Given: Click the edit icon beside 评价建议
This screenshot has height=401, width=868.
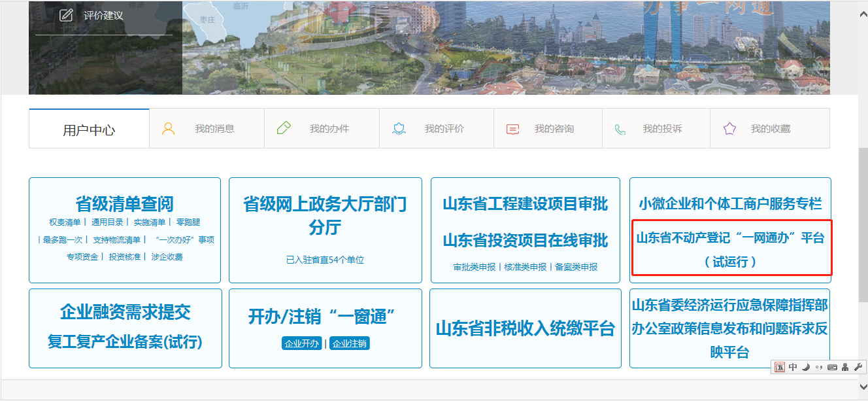Looking at the screenshot, I should (66, 15).
